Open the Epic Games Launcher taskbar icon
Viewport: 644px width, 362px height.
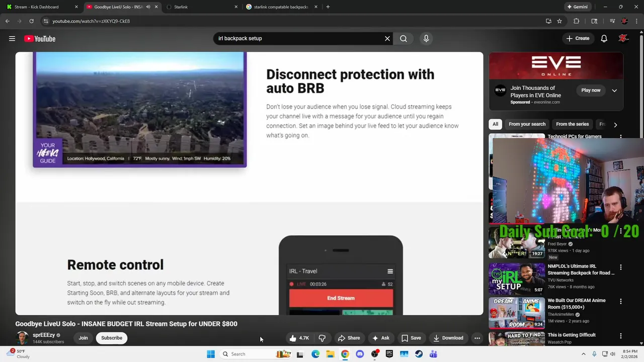click(x=389, y=354)
